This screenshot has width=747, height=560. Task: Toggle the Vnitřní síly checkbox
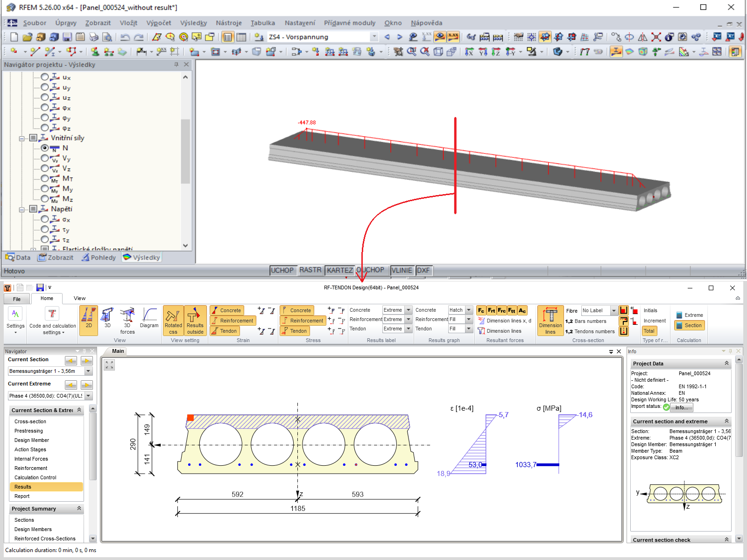point(33,138)
